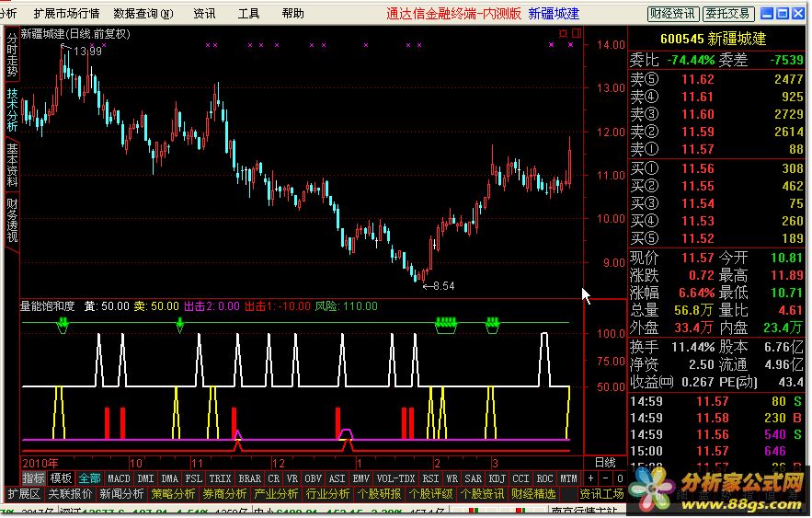
Task: Select the DMA indicator
Action: (169, 478)
